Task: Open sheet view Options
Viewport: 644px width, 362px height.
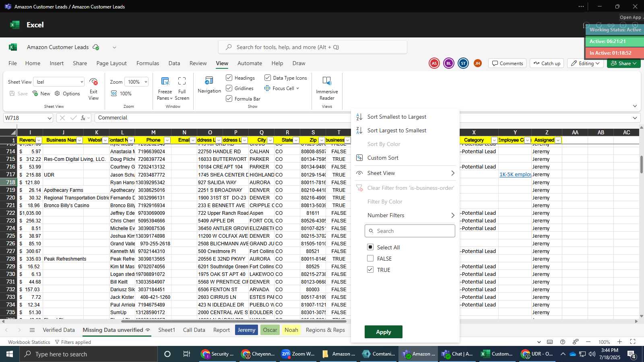Action: pos(67,93)
